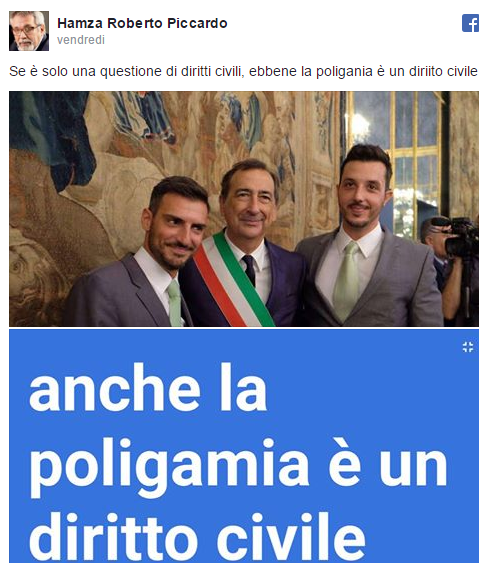Click the Facebook logo icon
The image size is (479, 563).
click(471, 23)
